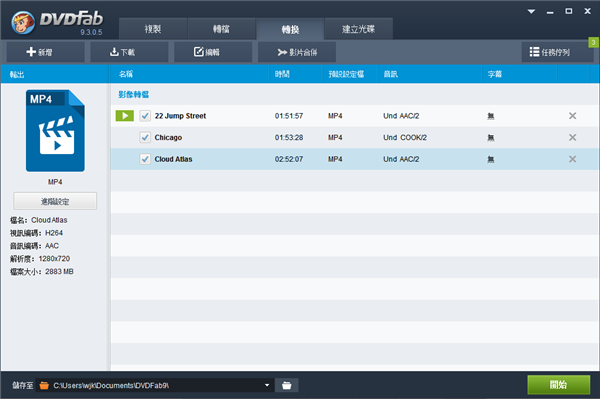600x399 pixels.
Task: Open the 編輯 edit tool
Action: tap(213, 52)
